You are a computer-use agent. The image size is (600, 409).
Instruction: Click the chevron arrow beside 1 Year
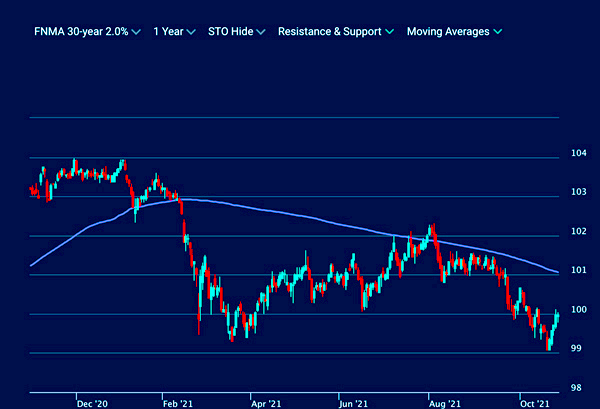[191, 32]
